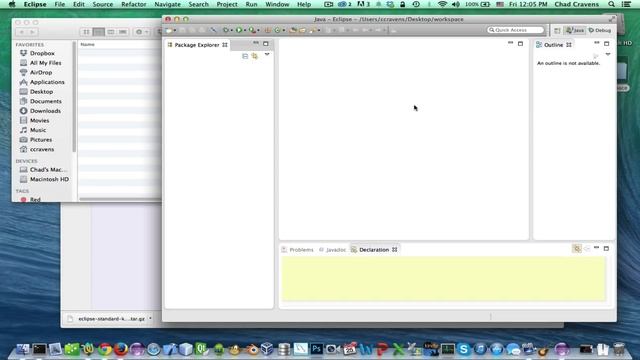Open the Refactor menu
This screenshot has height=360, width=640.
[133, 4]
